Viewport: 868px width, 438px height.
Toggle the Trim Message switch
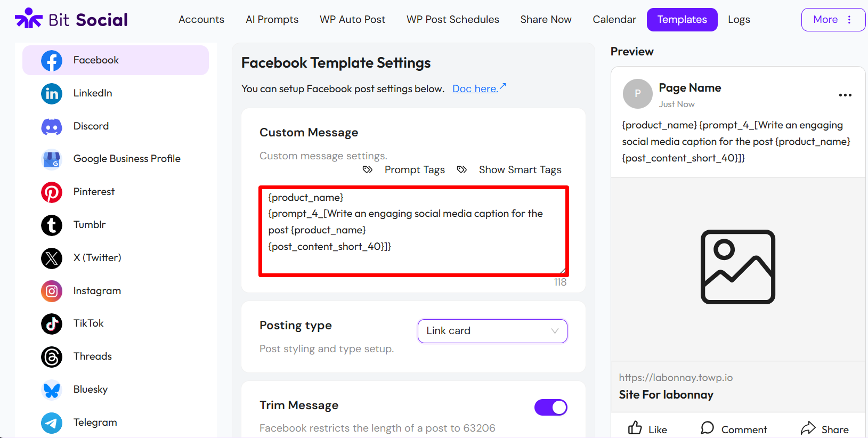point(551,408)
